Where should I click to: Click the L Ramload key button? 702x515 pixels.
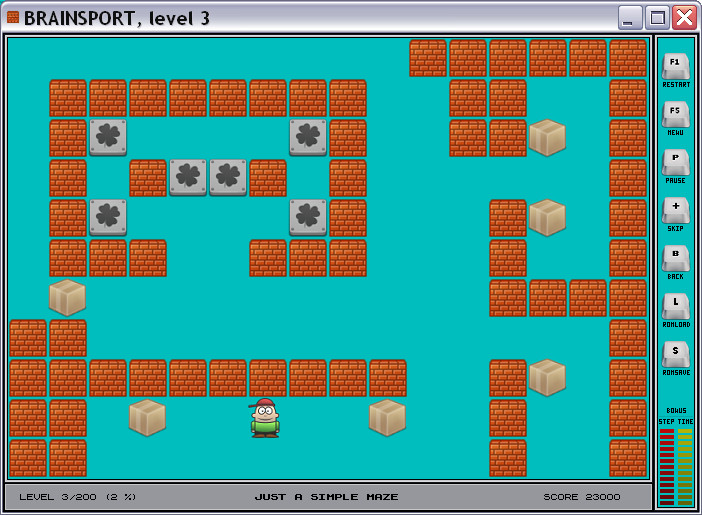[676, 307]
